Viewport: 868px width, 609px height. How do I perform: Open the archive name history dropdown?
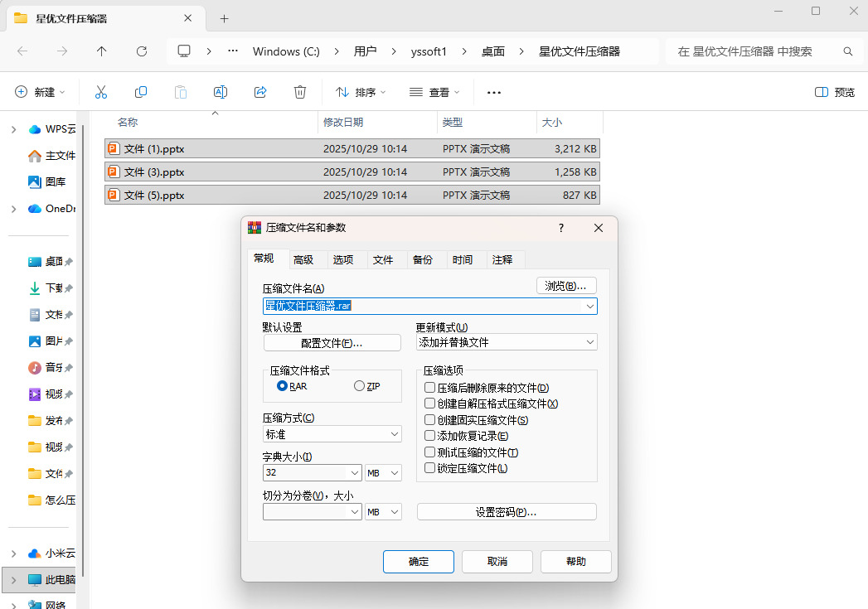click(x=590, y=306)
